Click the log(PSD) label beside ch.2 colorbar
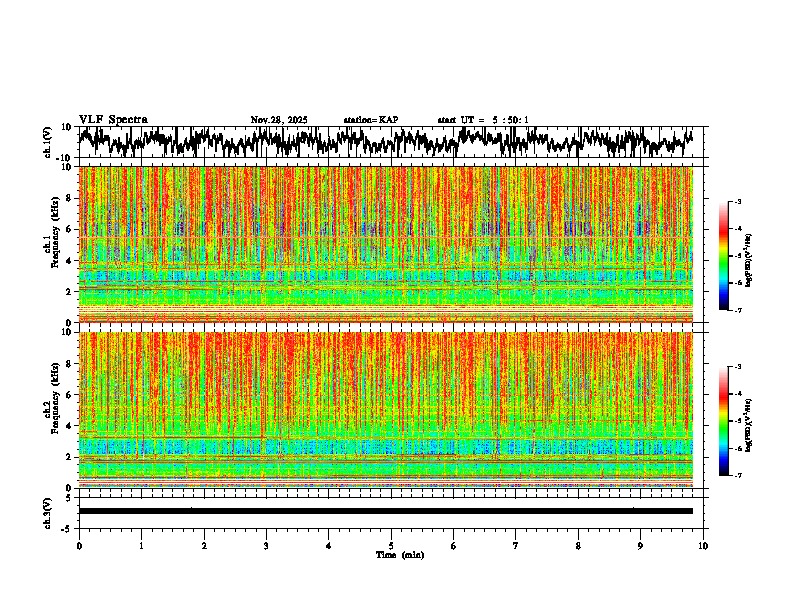792x612 pixels. [749, 425]
